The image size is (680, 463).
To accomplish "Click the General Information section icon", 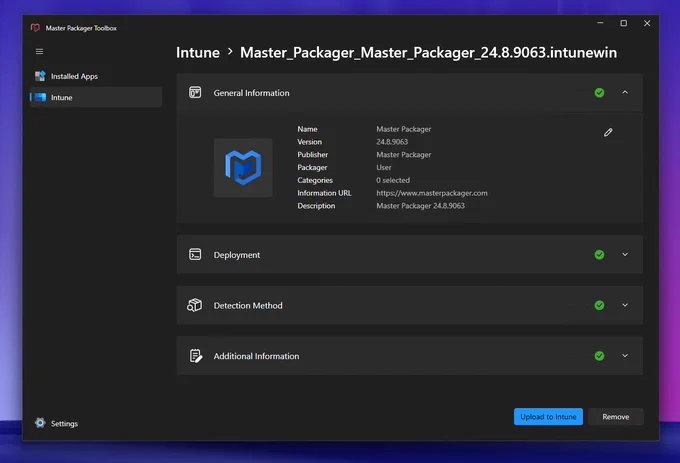I will click(x=195, y=92).
